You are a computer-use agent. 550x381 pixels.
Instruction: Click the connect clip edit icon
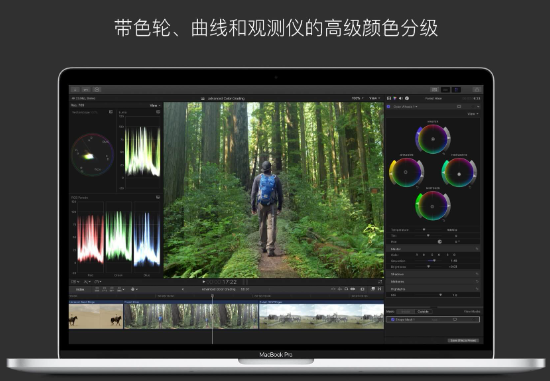click(x=97, y=289)
